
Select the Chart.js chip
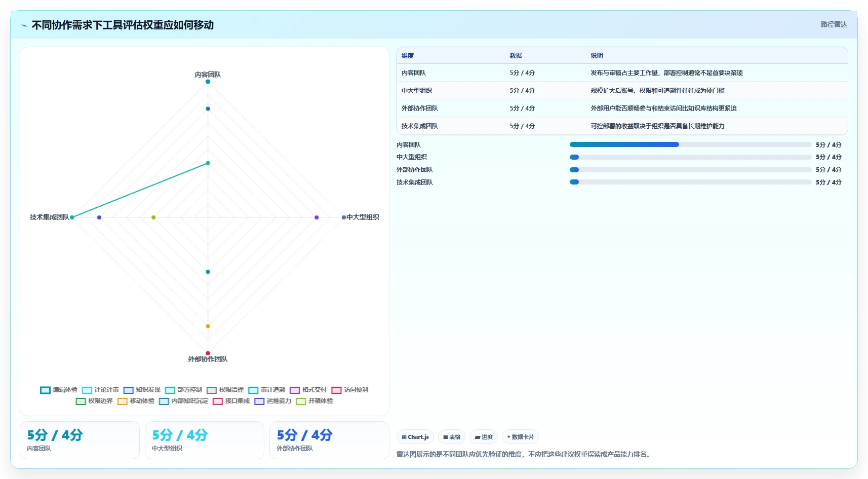[415, 437]
